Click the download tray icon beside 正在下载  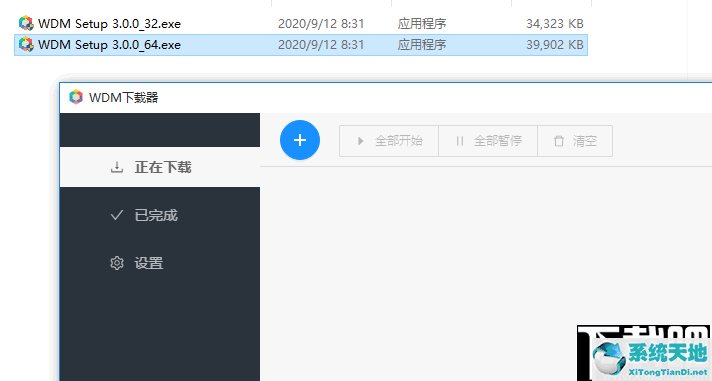117,167
